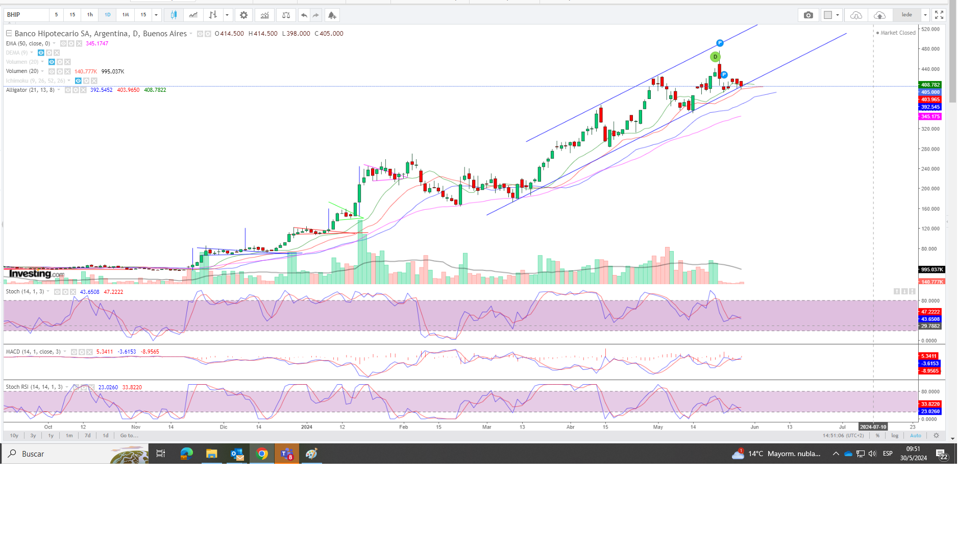Click the undo arrow in toolbar
The height and width of the screenshot is (551, 980).
coord(304,15)
